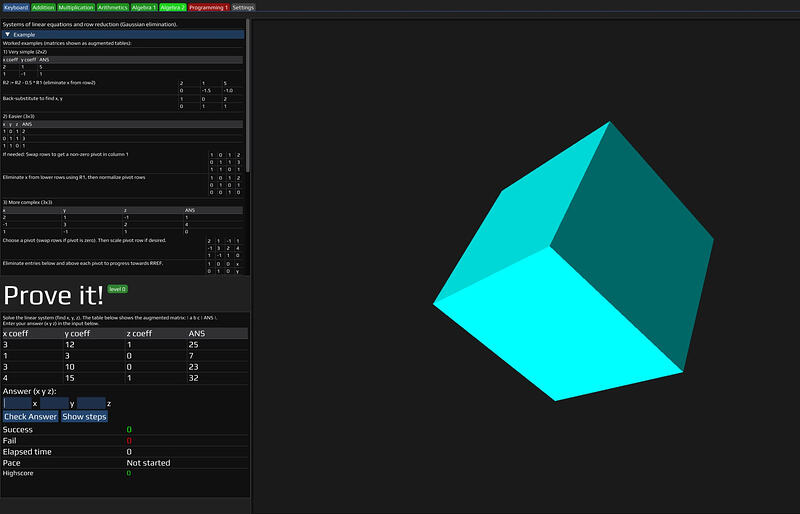
Task: Click the Check Answer button
Action: coord(31,417)
